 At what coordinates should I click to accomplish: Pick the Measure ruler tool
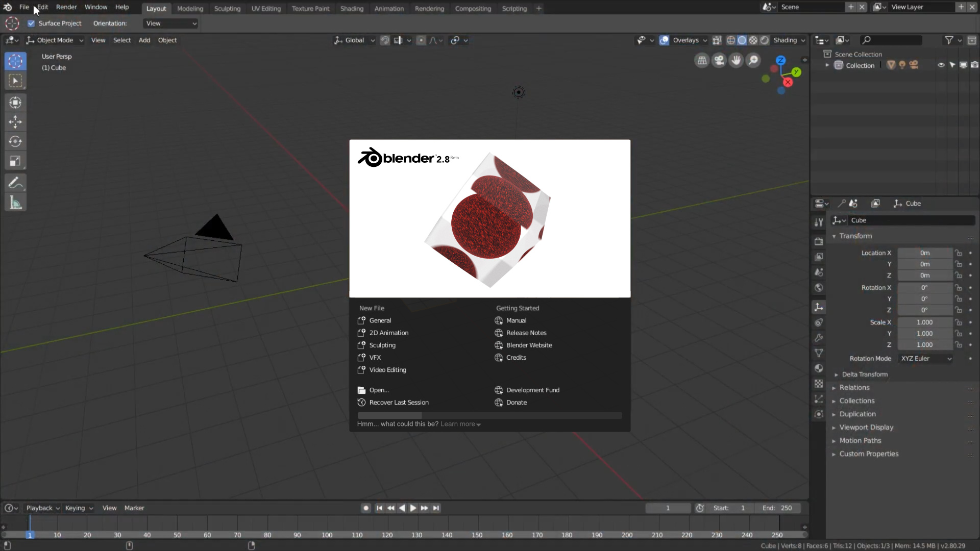tap(15, 203)
